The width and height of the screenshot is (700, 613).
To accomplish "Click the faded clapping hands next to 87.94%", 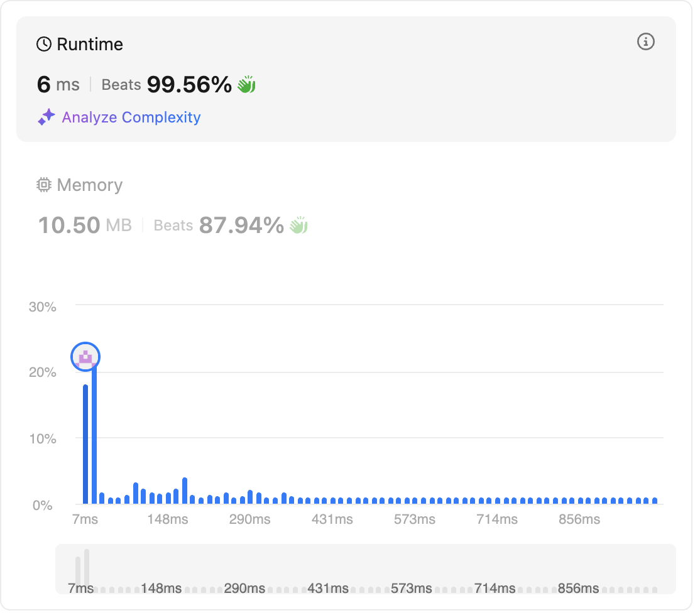I will (298, 225).
